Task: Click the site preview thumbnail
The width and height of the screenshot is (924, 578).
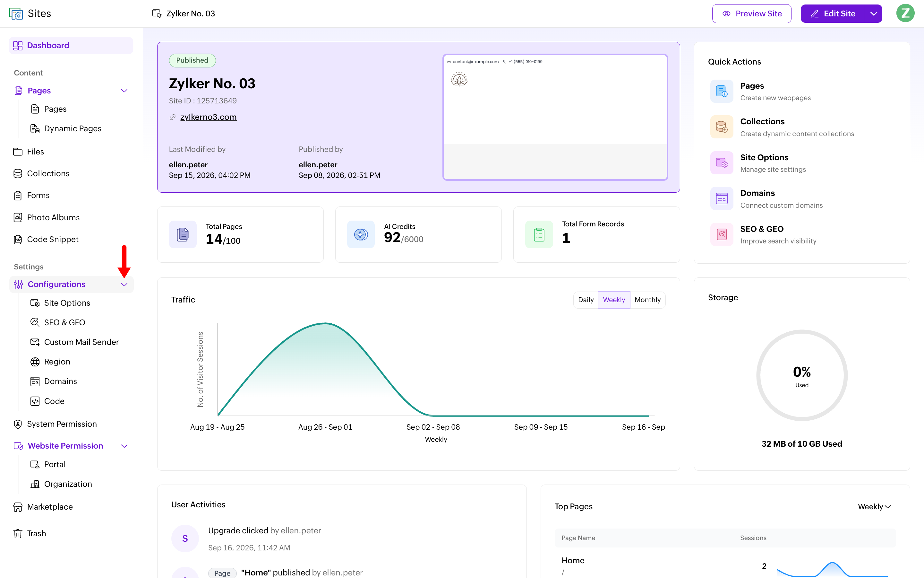Action: coord(555,117)
